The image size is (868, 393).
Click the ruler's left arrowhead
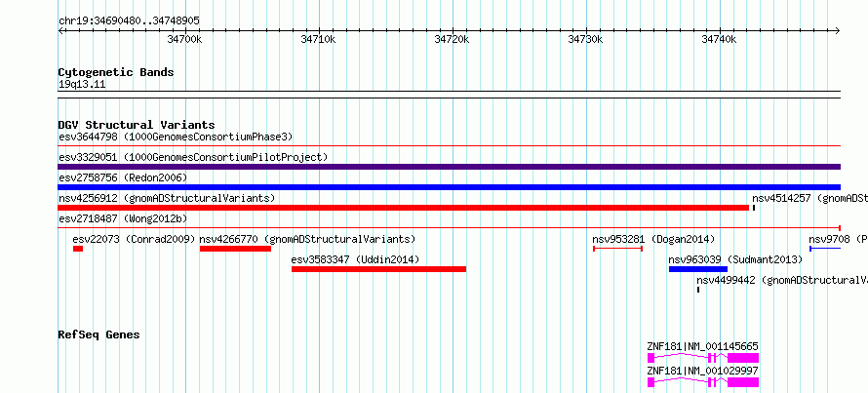60,31
